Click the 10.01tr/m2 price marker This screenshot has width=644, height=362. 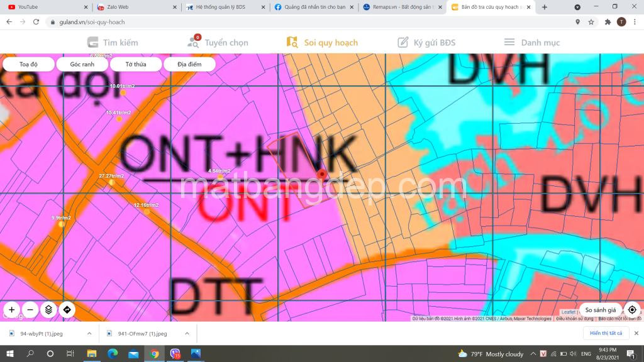[x=123, y=92]
